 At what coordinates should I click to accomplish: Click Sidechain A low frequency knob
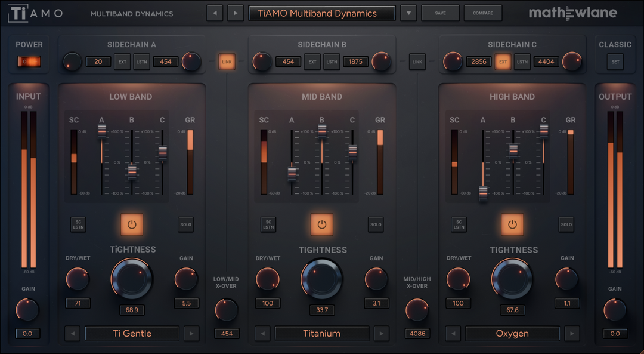click(72, 62)
